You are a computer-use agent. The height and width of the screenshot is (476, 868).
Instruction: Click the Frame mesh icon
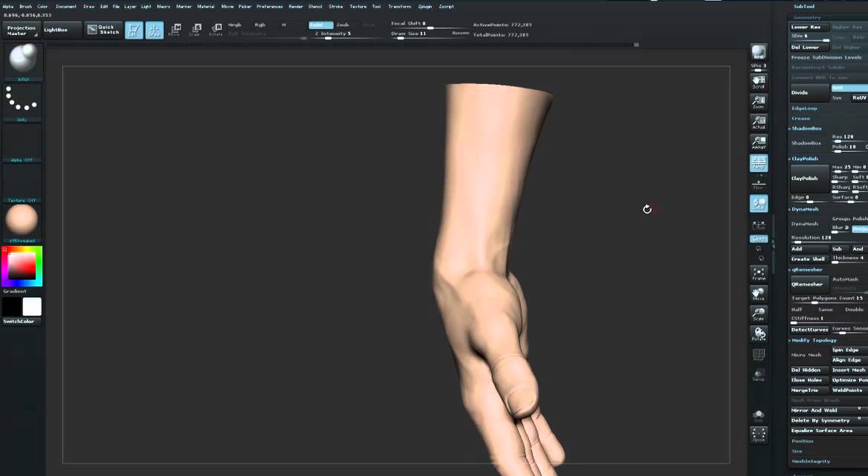759,273
